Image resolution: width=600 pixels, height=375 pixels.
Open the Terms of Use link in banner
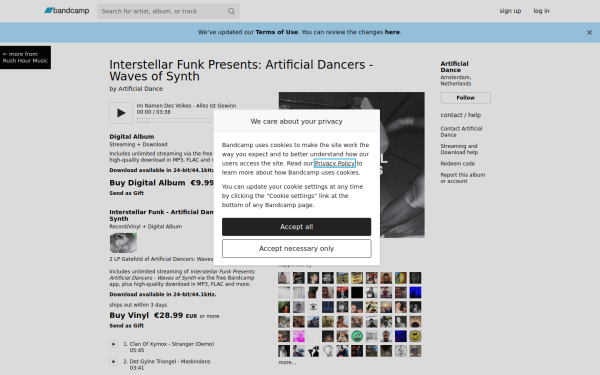276,32
